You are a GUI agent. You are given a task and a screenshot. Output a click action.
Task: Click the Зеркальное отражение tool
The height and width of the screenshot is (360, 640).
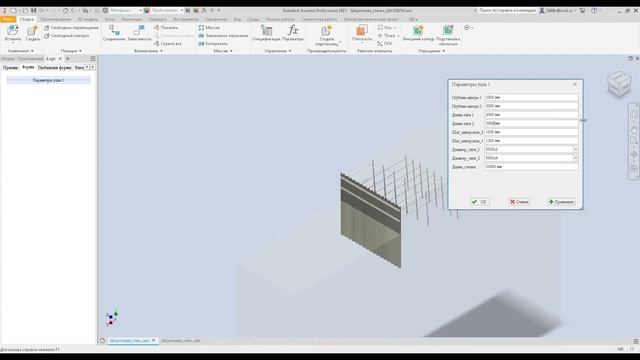(x=223, y=36)
